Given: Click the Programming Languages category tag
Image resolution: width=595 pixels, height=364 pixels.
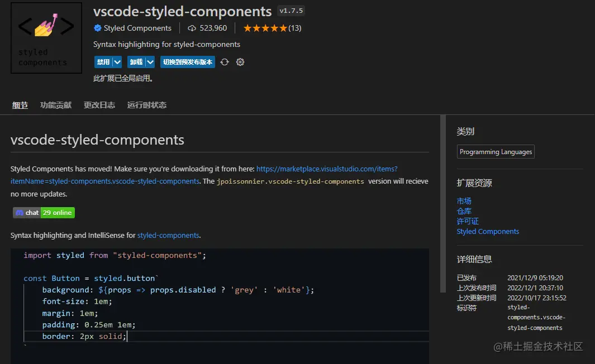Looking at the screenshot, I should (496, 152).
